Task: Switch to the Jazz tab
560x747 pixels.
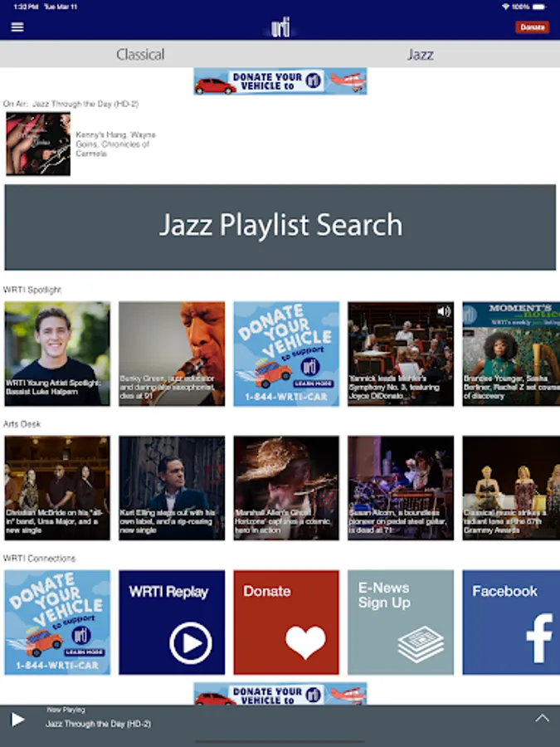Action: [420, 54]
